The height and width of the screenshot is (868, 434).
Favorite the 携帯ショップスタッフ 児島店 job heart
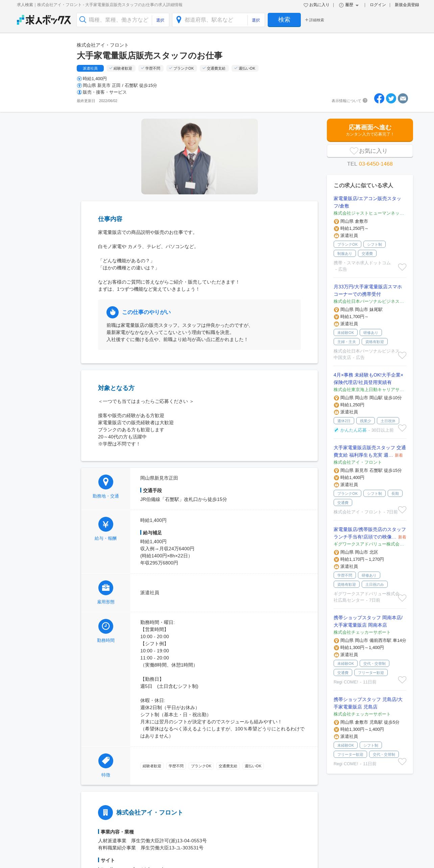click(402, 762)
